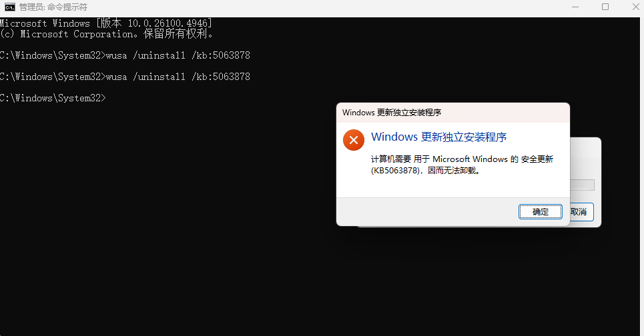Maximize the command prompt window
Viewport: 644px width, 336px height.
tap(605, 7)
